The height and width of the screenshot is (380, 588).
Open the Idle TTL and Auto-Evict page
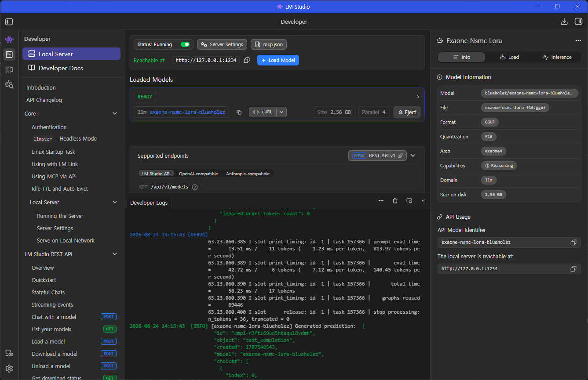[x=60, y=188]
